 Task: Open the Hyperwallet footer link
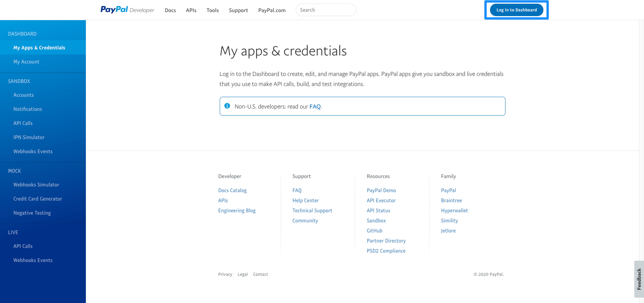[454, 211]
